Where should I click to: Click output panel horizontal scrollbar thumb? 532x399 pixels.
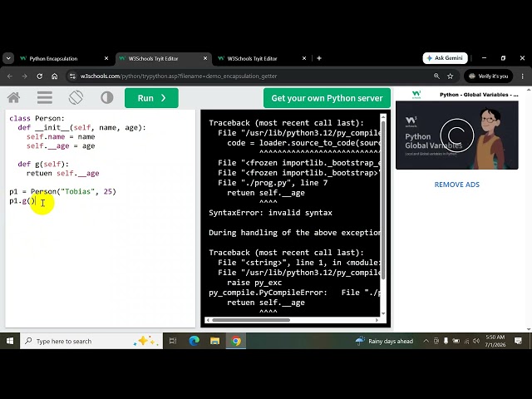251,320
